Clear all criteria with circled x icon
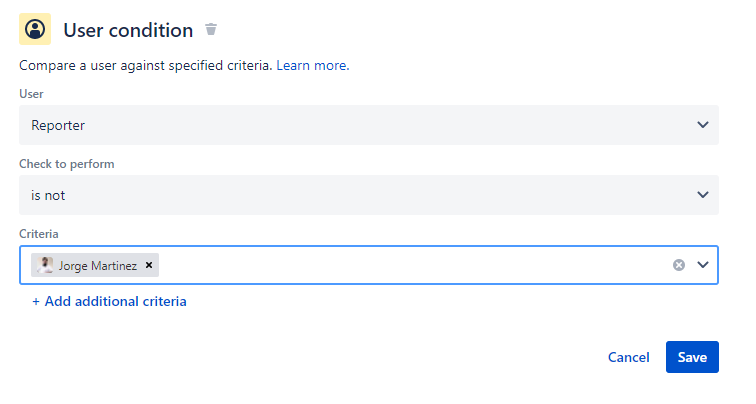 click(679, 265)
